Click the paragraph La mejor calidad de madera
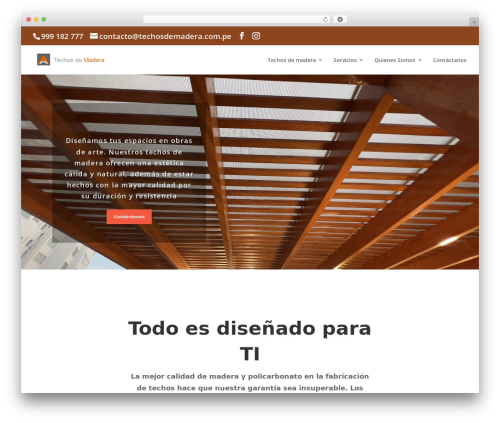500x423 pixels. pos(250,382)
